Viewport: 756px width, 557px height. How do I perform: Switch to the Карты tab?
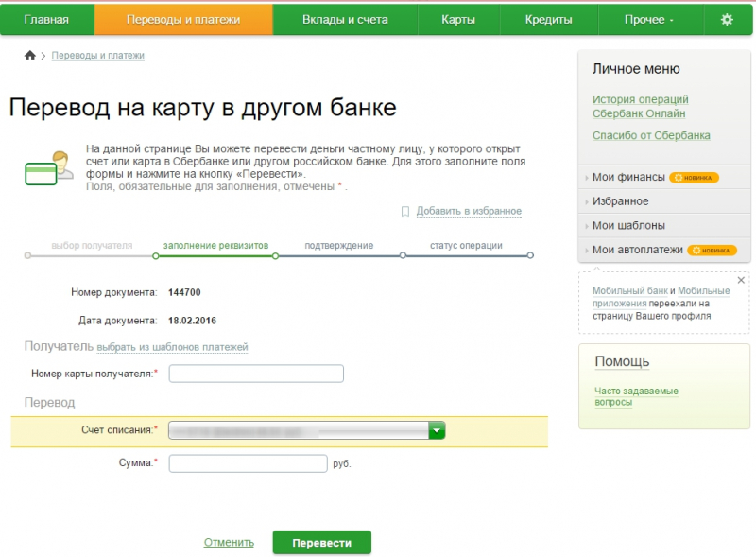(458, 19)
